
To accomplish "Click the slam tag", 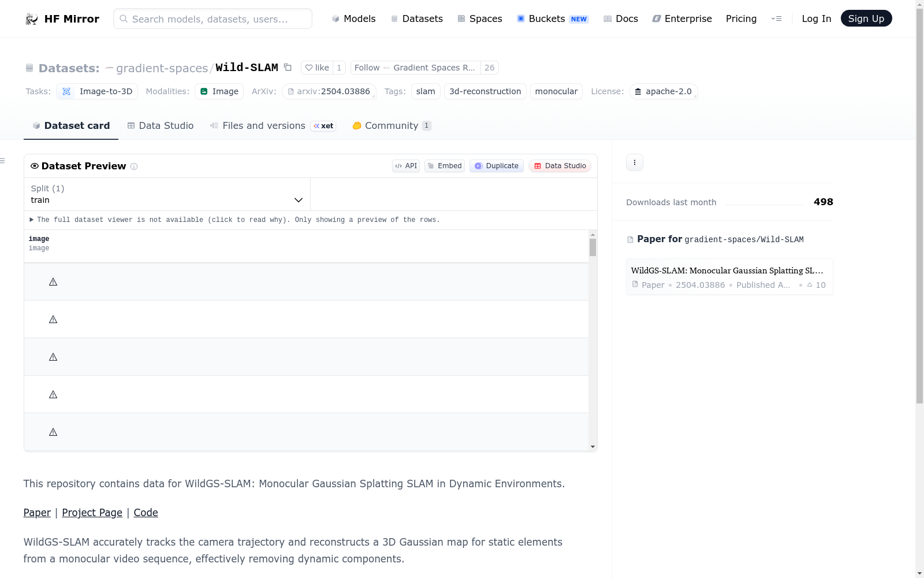I will tap(426, 91).
